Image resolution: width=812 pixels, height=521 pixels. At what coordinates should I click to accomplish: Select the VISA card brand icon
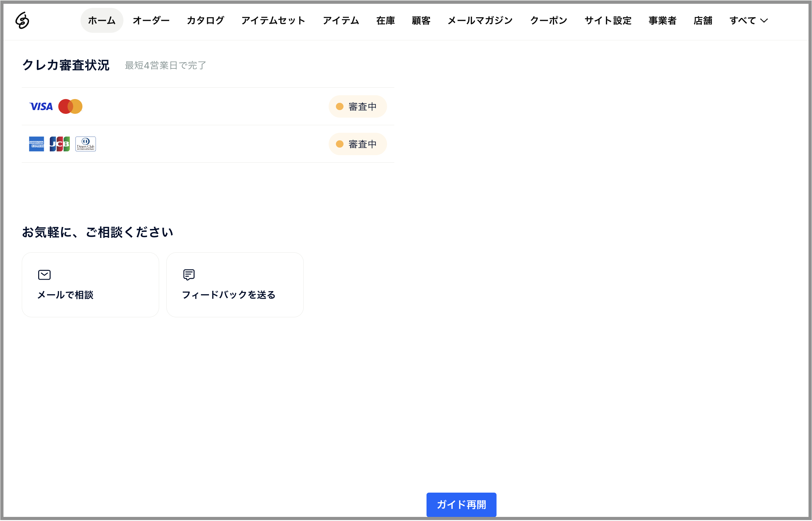41,106
